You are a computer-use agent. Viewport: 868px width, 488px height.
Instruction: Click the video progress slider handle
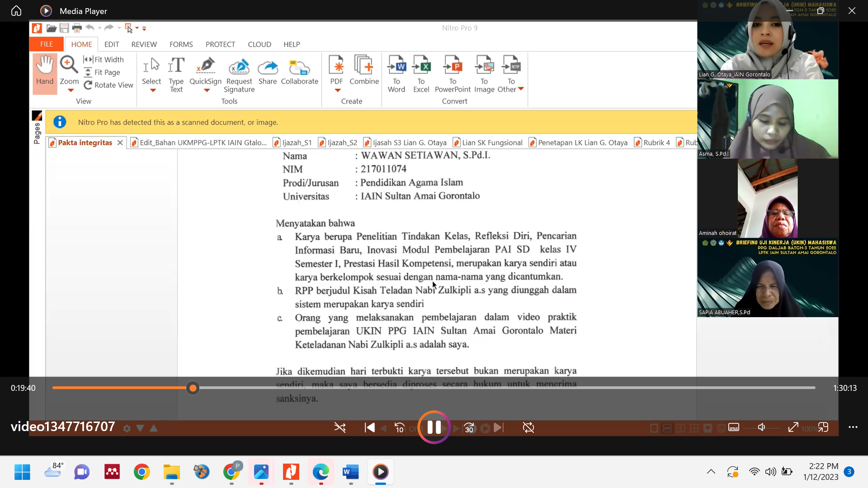tap(193, 388)
